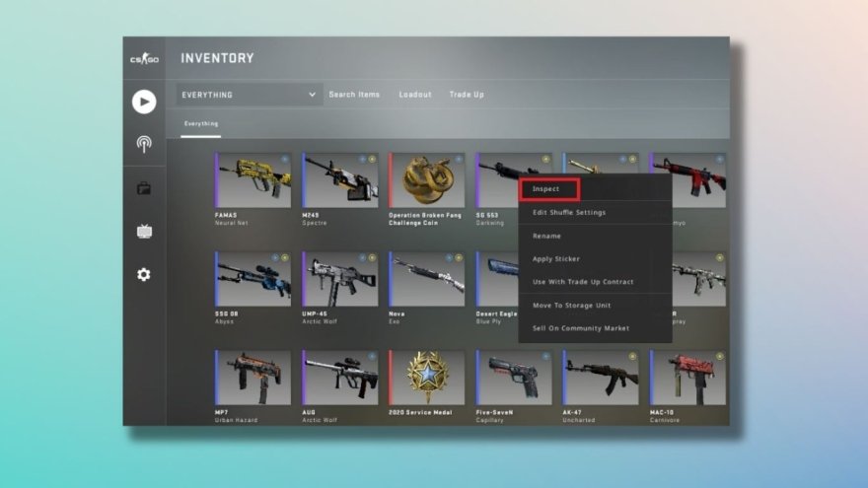Open the settings gear in sidebar
Image resolution: width=868 pixels, height=488 pixels.
[x=144, y=274]
